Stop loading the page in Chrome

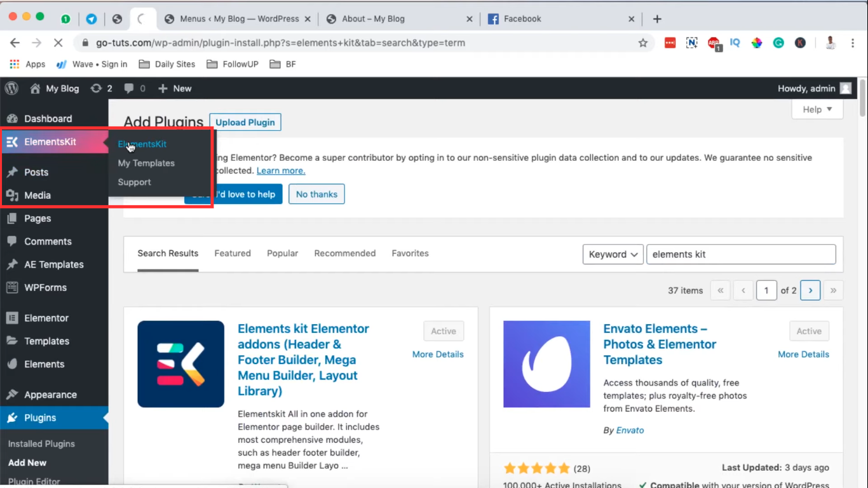[x=57, y=43]
